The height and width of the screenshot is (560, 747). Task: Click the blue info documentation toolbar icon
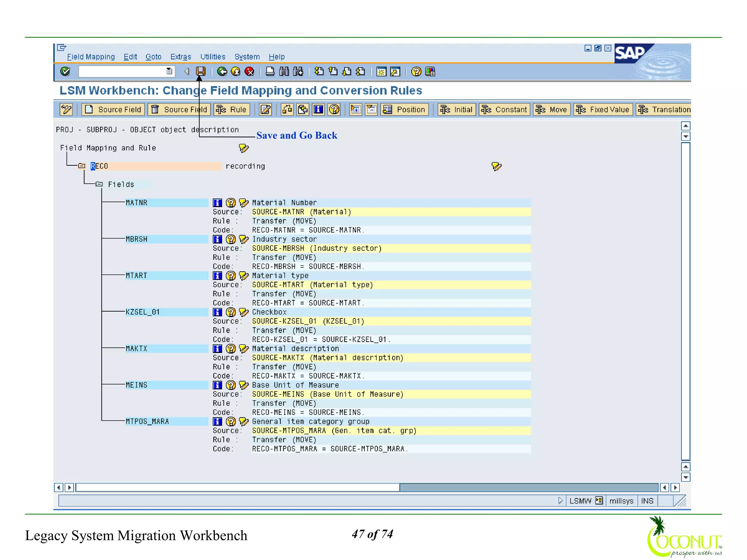[x=318, y=109]
